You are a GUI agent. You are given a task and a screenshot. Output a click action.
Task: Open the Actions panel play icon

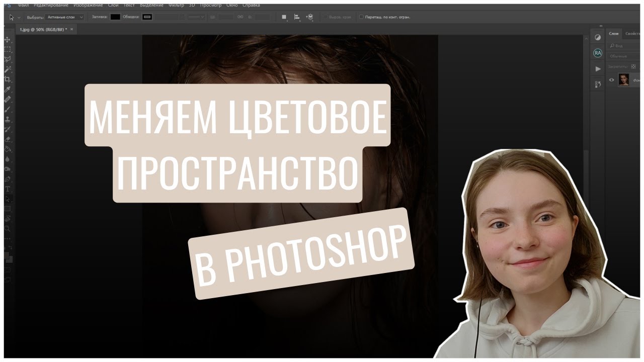(x=598, y=69)
